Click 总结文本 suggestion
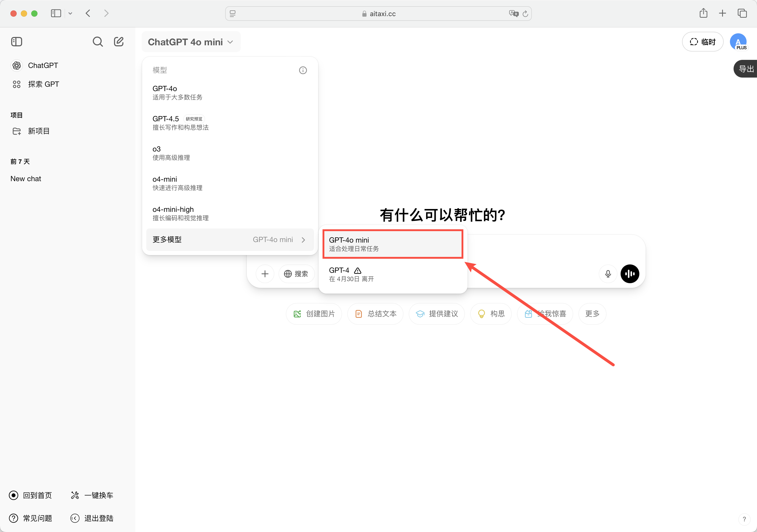 pos(375,314)
